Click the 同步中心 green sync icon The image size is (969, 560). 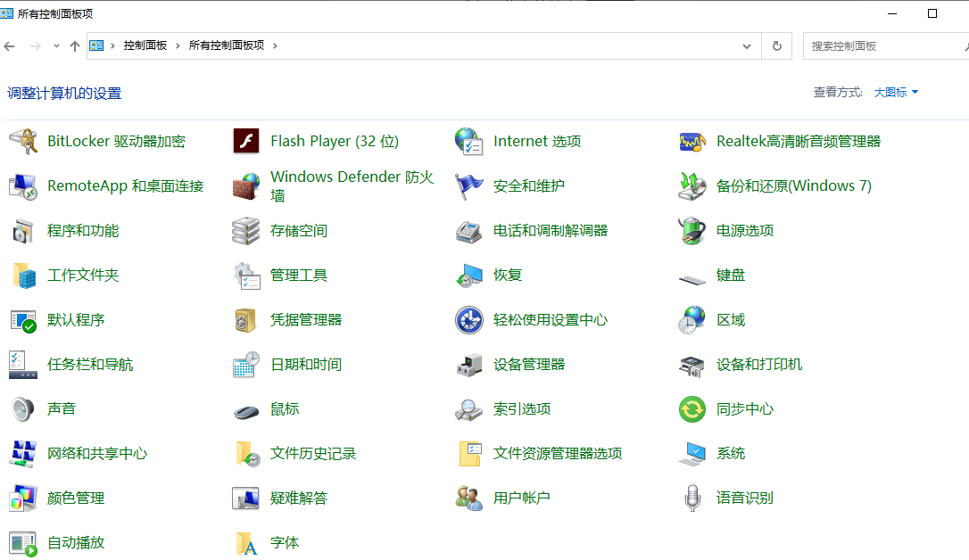pyautogui.click(x=692, y=409)
